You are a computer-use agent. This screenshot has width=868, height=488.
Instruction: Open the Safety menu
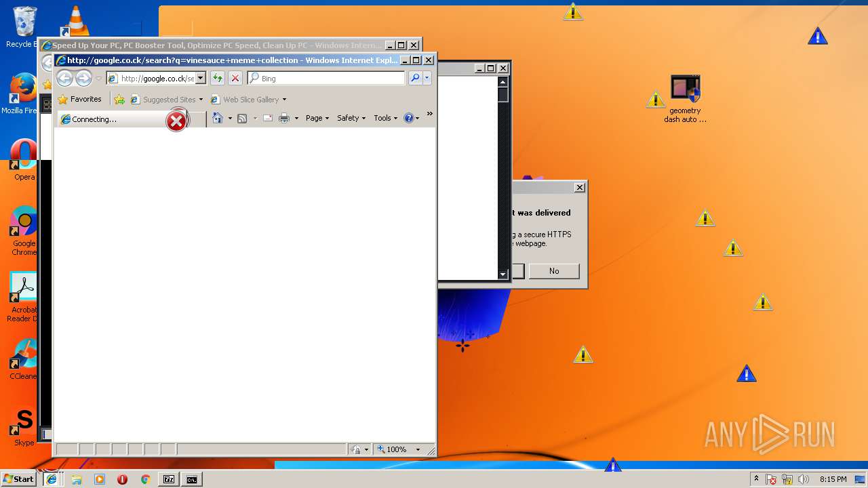pyautogui.click(x=351, y=118)
